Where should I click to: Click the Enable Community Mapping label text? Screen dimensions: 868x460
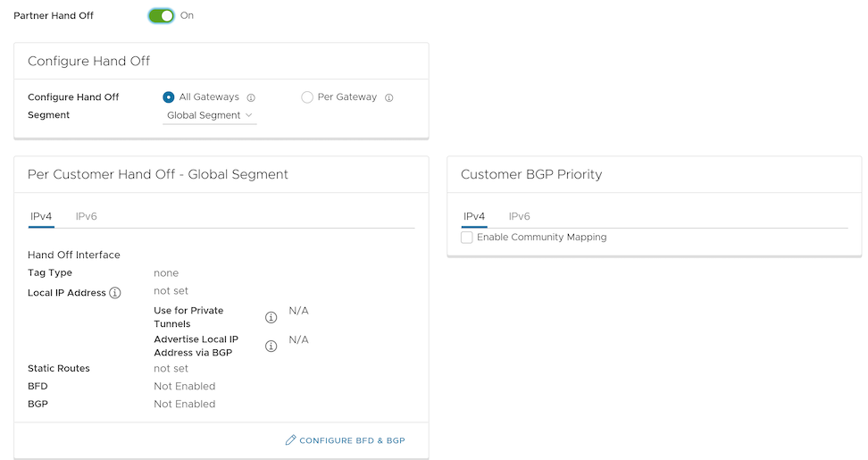(541, 238)
